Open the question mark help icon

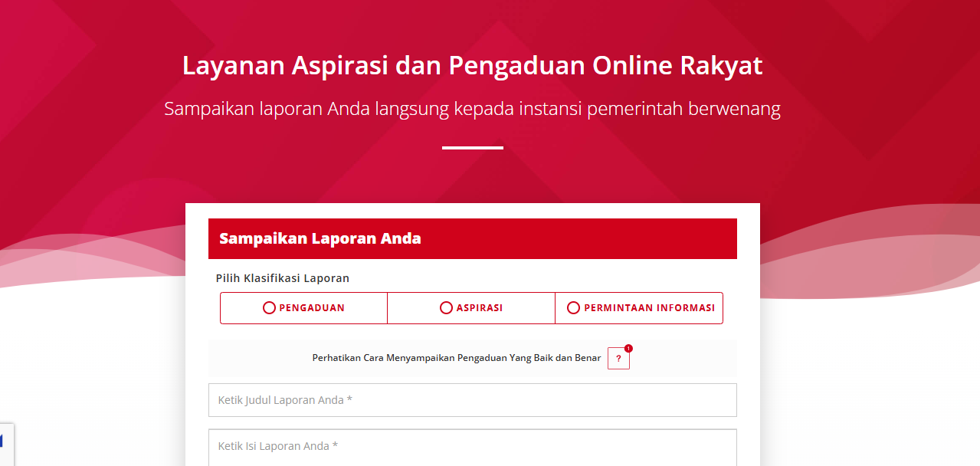coord(618,359)
